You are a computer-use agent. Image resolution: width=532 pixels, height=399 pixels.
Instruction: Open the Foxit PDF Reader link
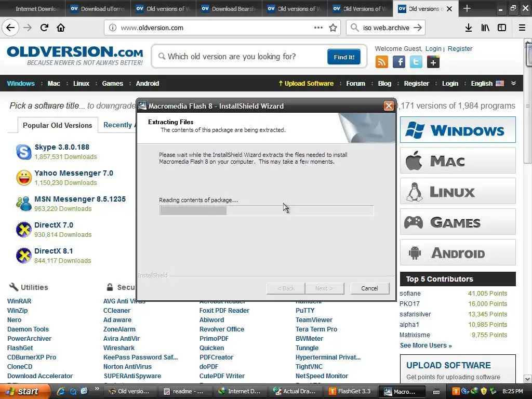(x=224, y=311)
